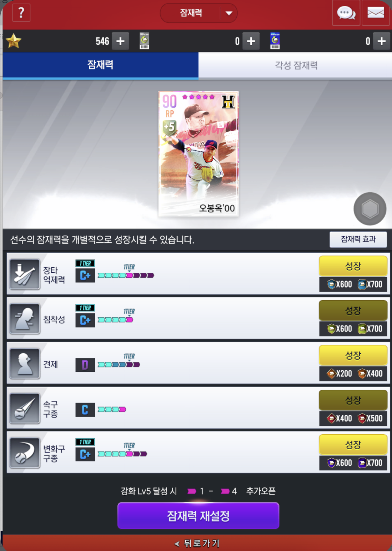Click the 견제 skill icon
Viewport: 392px width, 551px height.
(25, 363)
